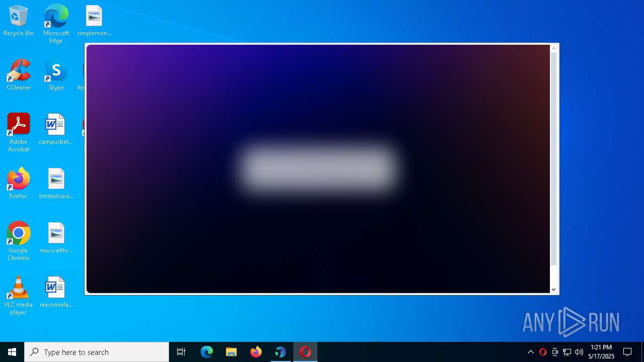Open VLC media player shortcut

click(19, 296)
